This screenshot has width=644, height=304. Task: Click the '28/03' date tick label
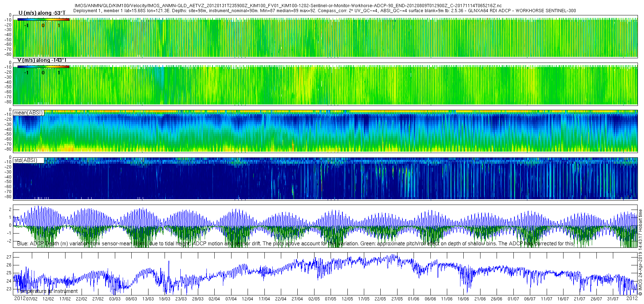pyautogui.click(x=198, y=299)
